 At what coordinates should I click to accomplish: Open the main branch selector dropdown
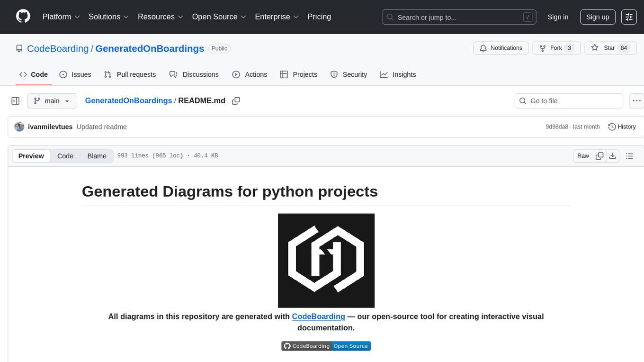(52, 101)
